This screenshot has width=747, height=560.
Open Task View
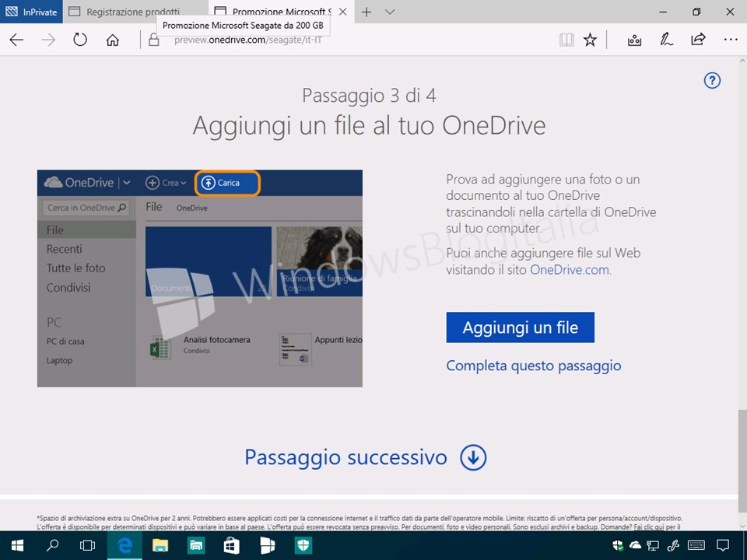point(88,545)
